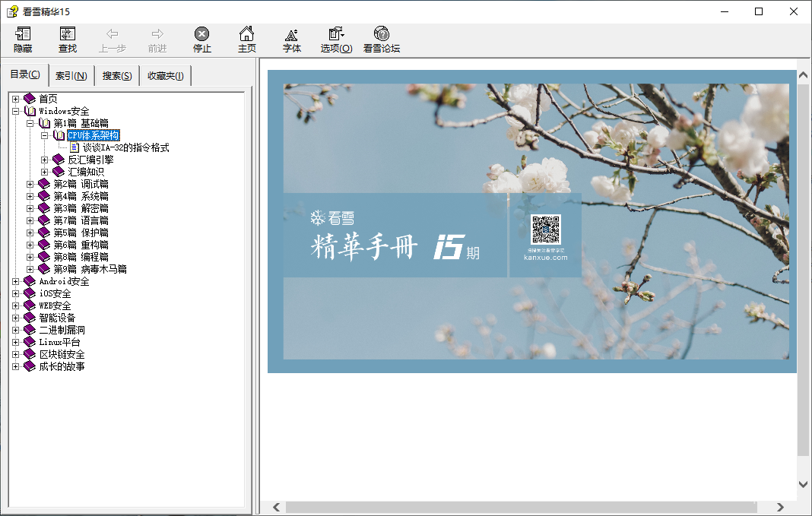Maximize the 看雪精华15 window

point(759,11)
